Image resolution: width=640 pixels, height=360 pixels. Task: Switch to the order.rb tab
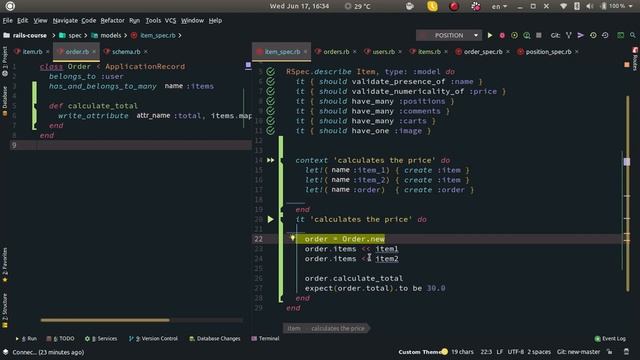(77, 52)
